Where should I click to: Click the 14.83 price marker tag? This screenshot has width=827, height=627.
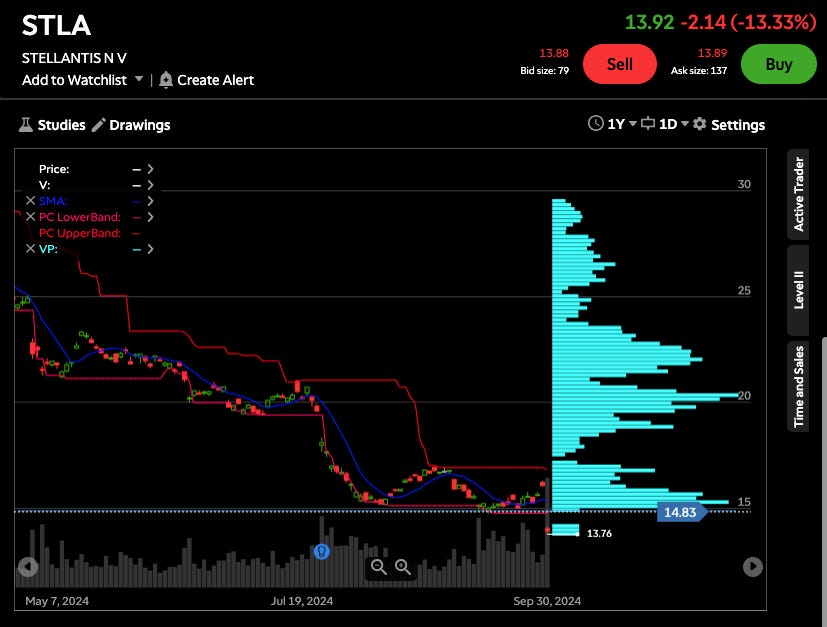click(681, 512)
